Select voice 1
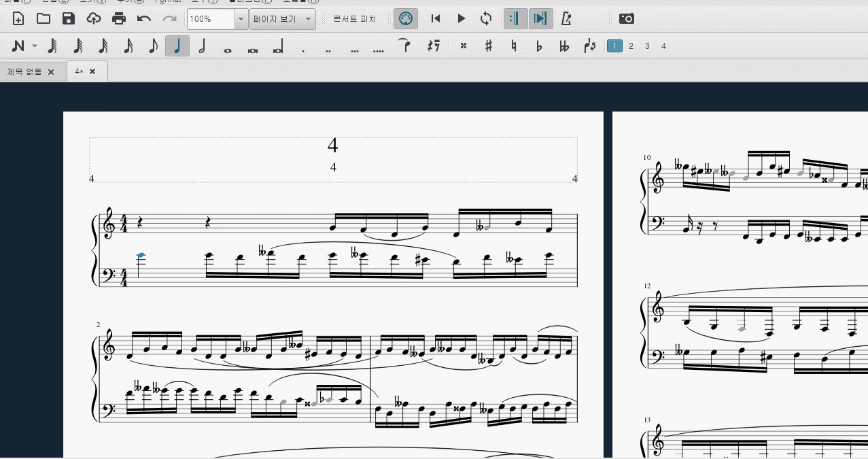The image size is (868, 459). pyautogui.click(x=614, y=46)
